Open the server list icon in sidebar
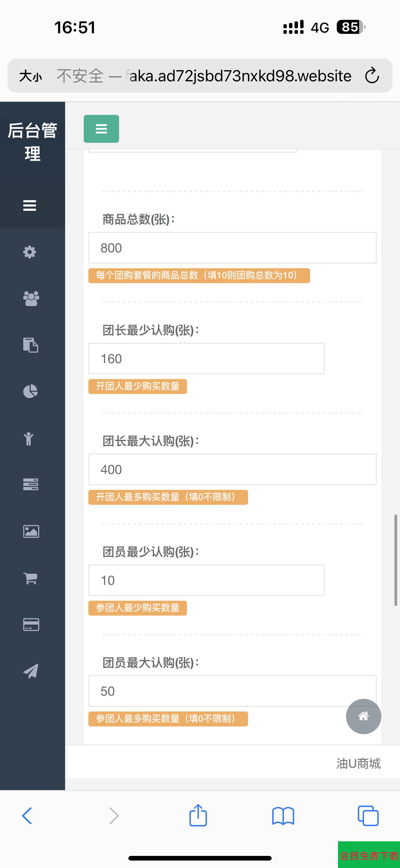 [x=31, y=484]
